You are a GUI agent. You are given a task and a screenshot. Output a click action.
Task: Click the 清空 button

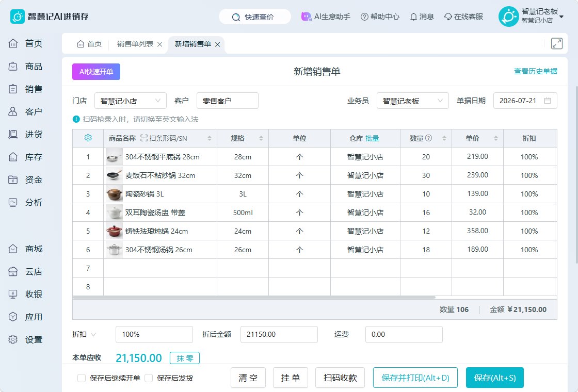[x=248, y=378]
